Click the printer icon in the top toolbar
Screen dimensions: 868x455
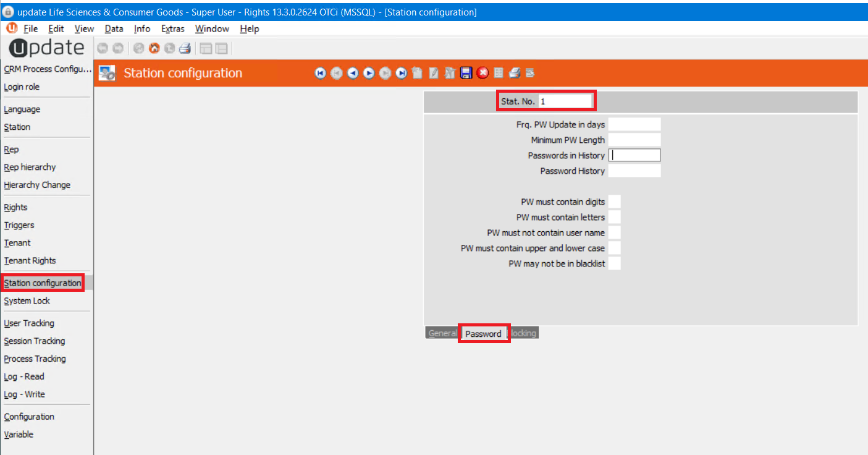pyautogui.click(x=185, y=48)
